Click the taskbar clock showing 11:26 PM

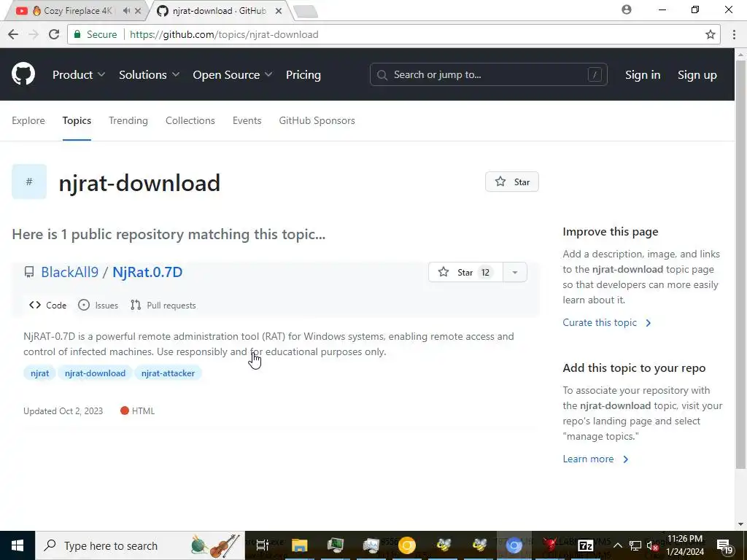click(684, 545)
